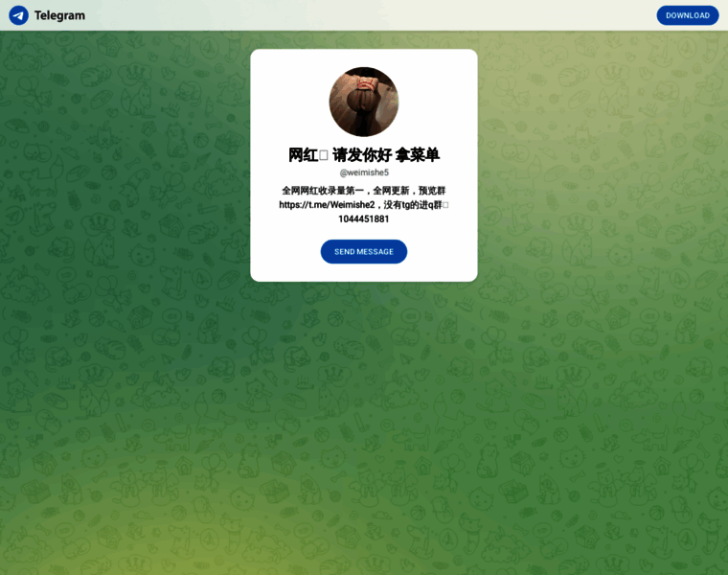Click the profile title starting with 网红
This screenshot has height=575, width=728.
click(x=364, y=154)
